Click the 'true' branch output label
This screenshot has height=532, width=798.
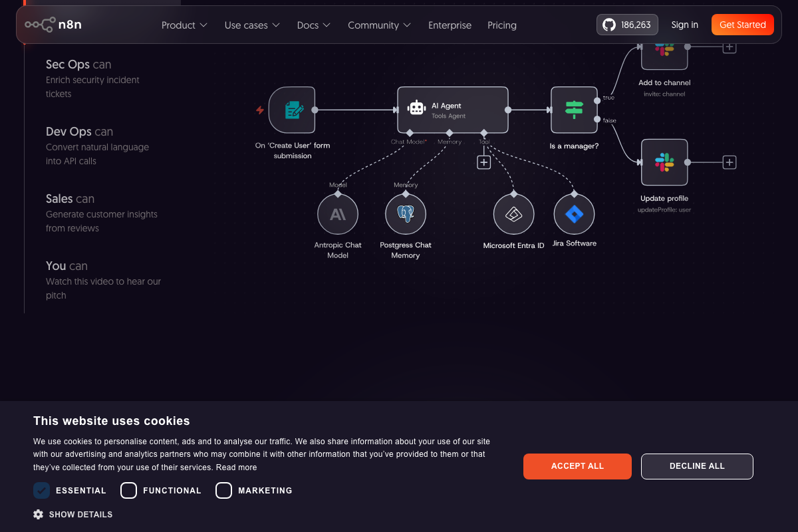click(608, 98)
